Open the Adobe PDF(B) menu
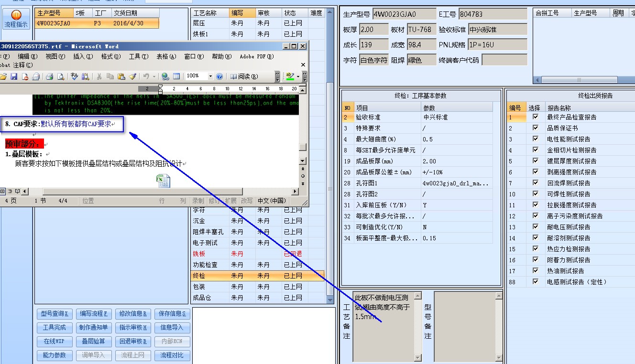 (x=257, y=56)
